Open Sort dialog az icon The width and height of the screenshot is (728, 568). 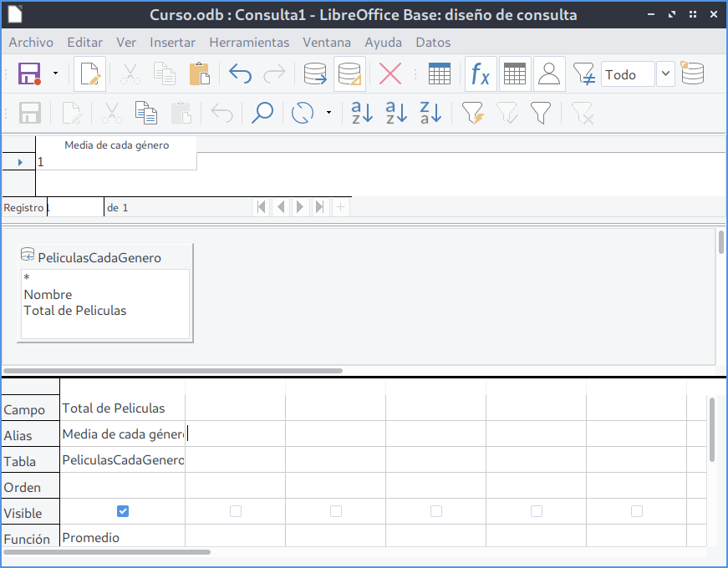coord(362,113)
